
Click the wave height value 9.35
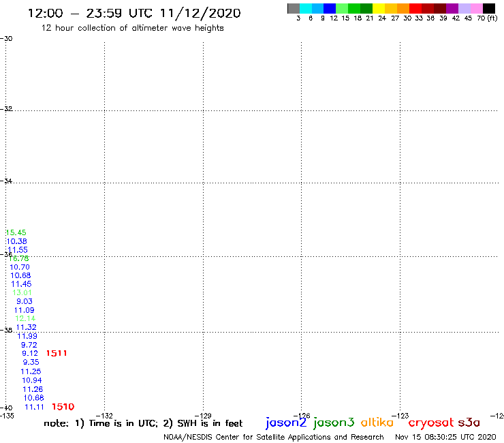pos(31,363)
